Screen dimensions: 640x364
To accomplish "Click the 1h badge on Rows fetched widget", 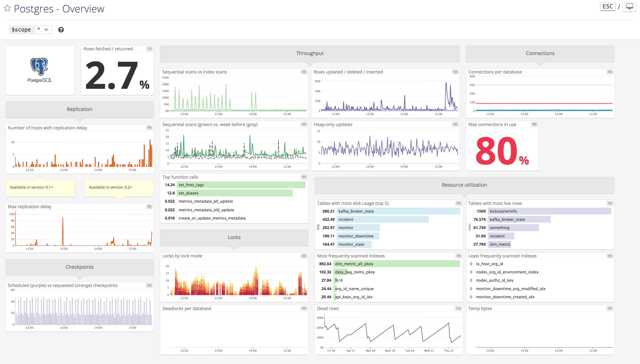I will point(149,49).
